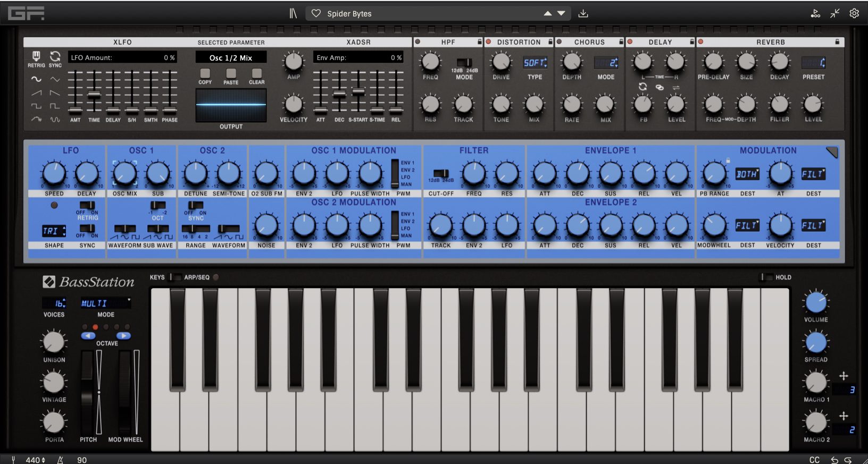Open the LFO shape TRI selector
This screenshot has height=464, width=868.
click(54, 231)
